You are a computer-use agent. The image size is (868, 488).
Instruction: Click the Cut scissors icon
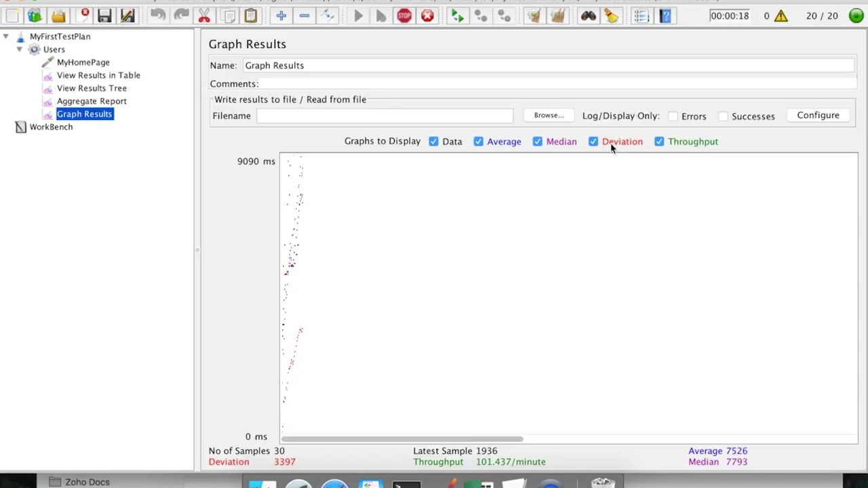[204, 16]
